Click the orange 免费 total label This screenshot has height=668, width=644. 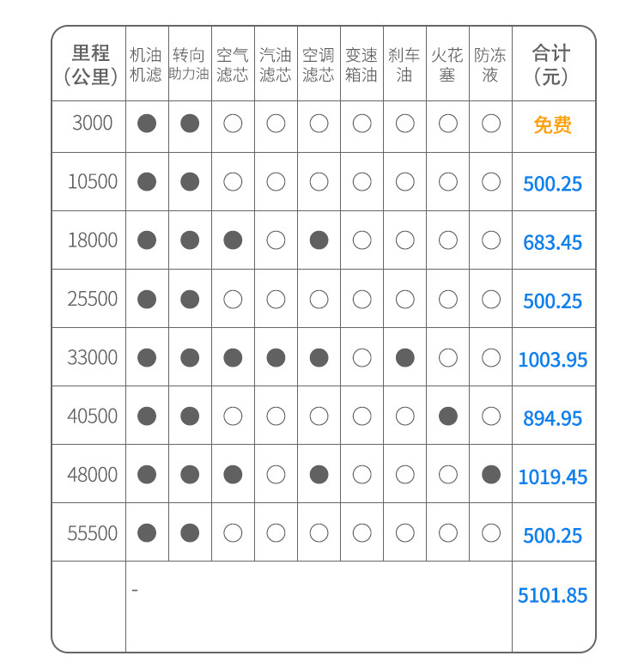click(x=552, y=125)
